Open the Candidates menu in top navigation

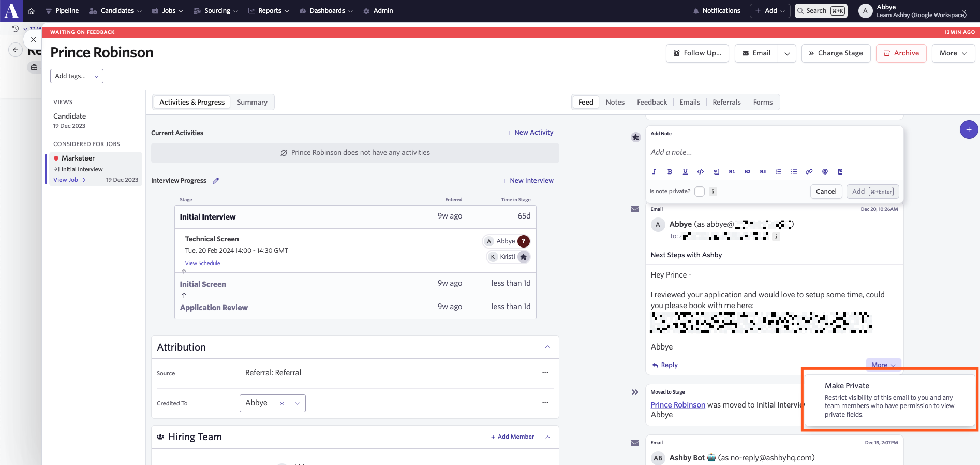pos(115,11)
